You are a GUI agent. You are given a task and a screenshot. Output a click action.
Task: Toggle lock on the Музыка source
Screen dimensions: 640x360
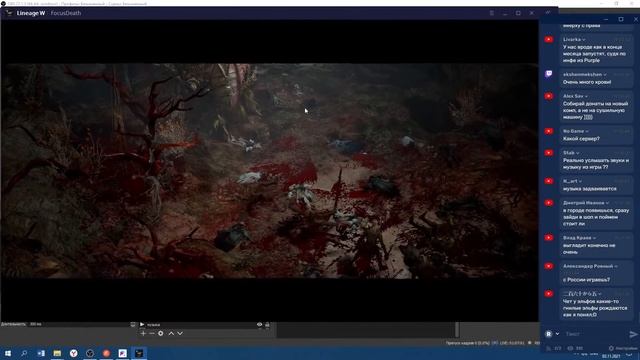267,324
